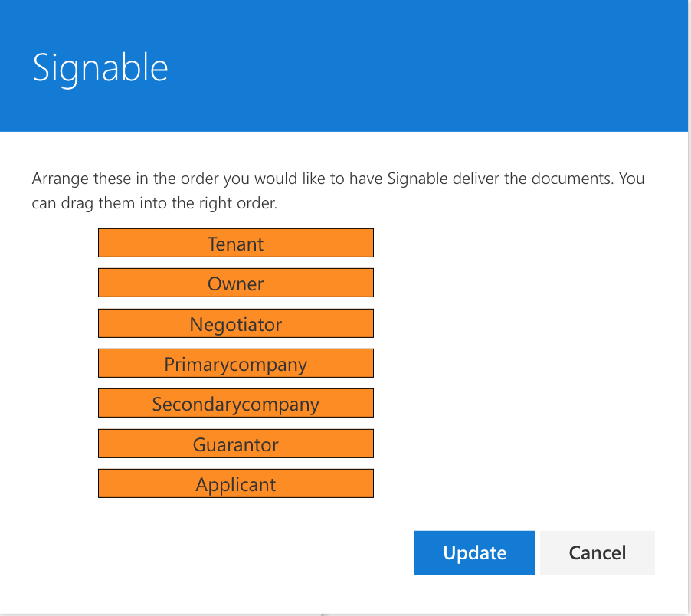
Task: Focus the topmost orange bar in the list
Action: [x=236, y=243]
